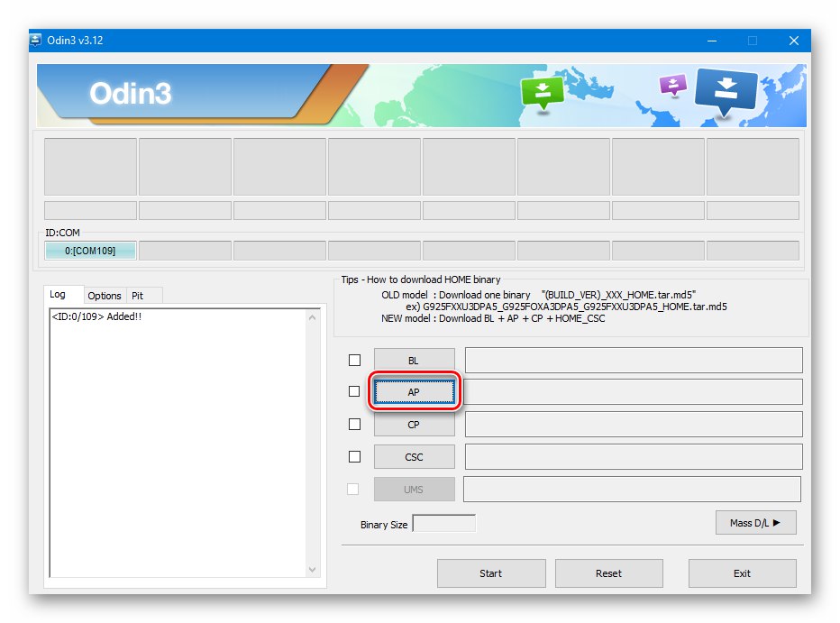Click the Exit button

click(742, 573)
